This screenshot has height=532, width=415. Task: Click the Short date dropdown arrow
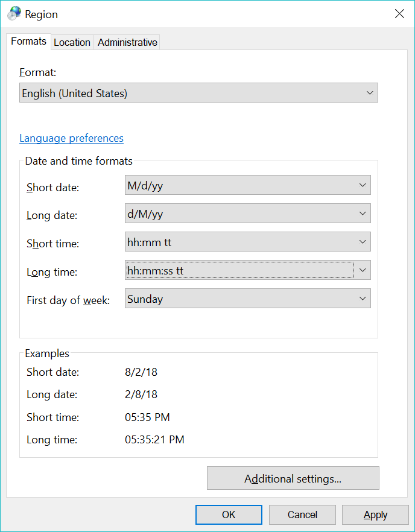pos(363,185)
